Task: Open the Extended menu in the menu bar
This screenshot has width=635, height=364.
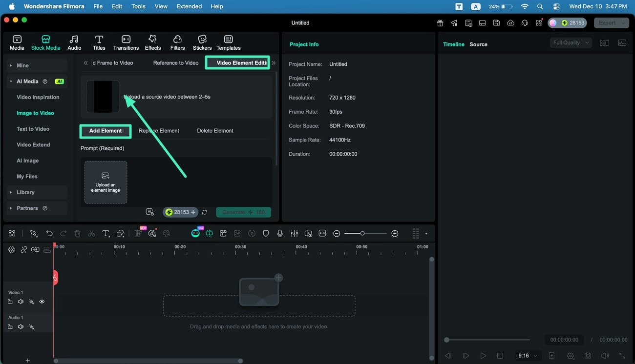Action: point(189,6)
